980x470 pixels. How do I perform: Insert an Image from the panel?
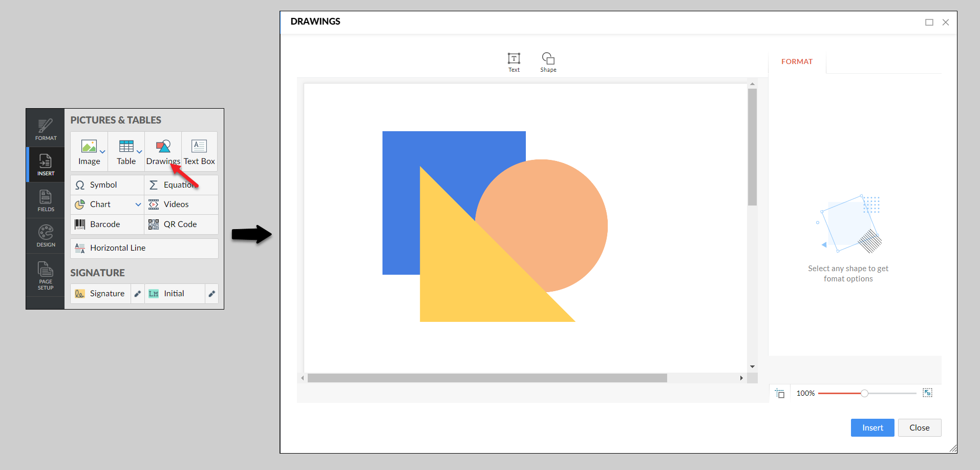coord(89,152)
